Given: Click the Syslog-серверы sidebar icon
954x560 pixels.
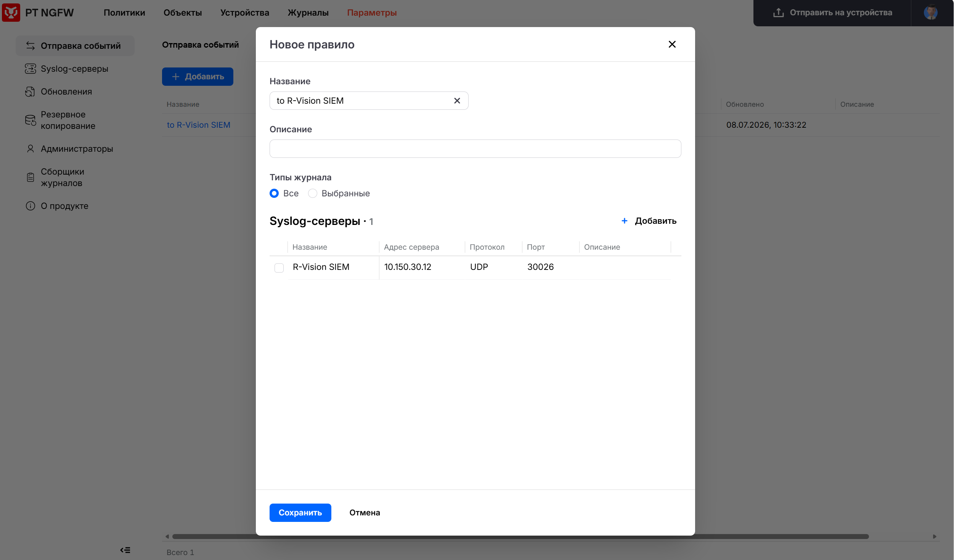Looking at the screenshot, I should click(31, 69).
